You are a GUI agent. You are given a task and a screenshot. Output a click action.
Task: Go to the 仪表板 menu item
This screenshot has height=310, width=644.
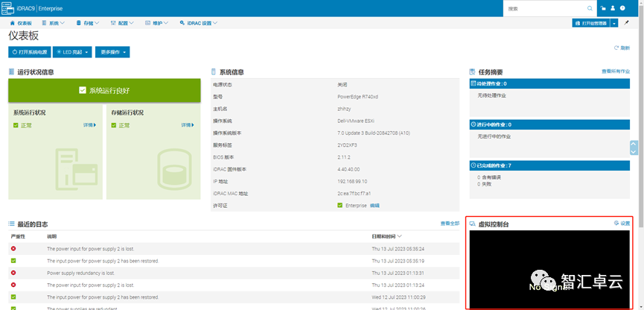click(21, 23)
